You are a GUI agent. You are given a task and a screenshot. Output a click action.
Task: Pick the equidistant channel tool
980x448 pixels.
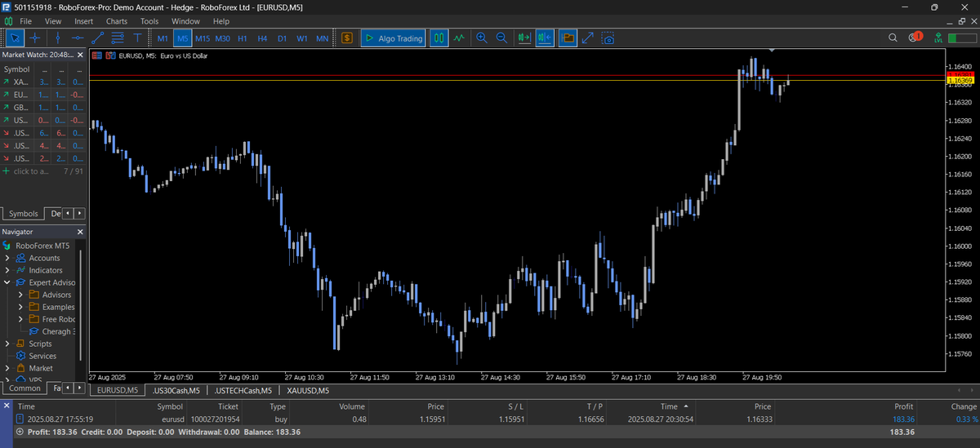(x=117, y=38)
